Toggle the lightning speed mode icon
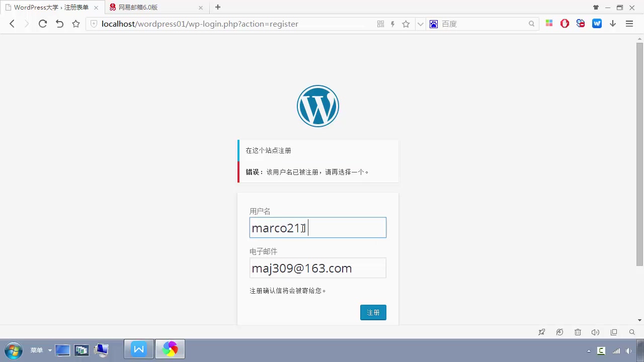This screenshot has width=644, height=362. [393, 24]
